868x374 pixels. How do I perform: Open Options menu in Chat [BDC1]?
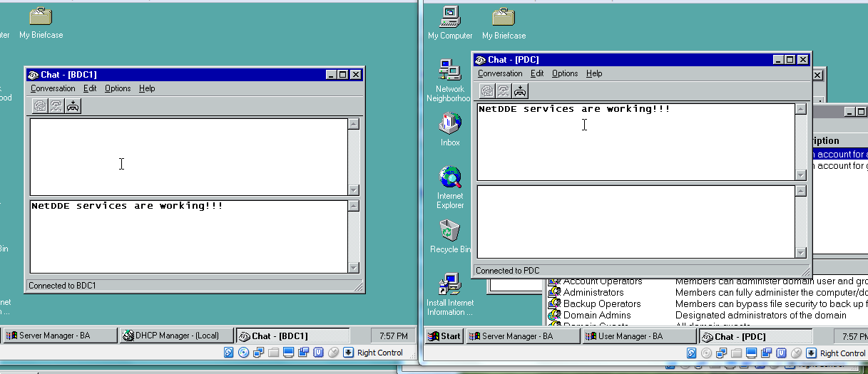[118, 88]
